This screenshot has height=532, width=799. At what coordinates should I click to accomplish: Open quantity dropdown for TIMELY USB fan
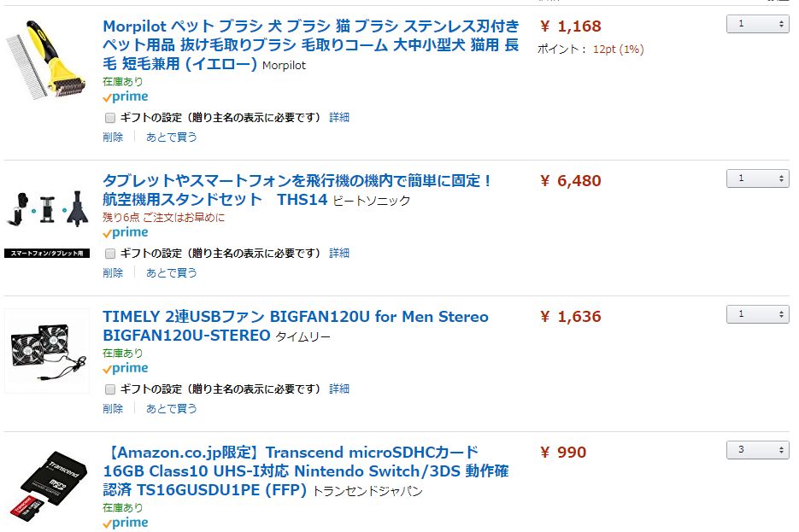[757, 314]
